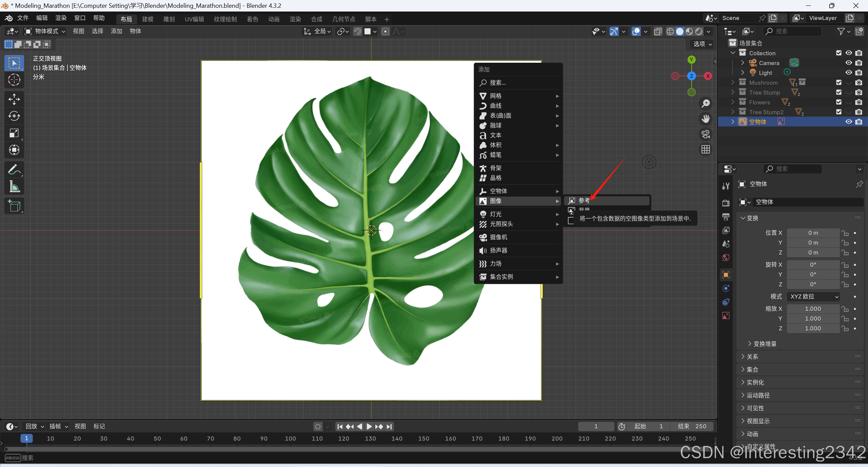Screen dimensions: 868x467
Task: Hide Camera object with eye icon
Action: (848, 63)
